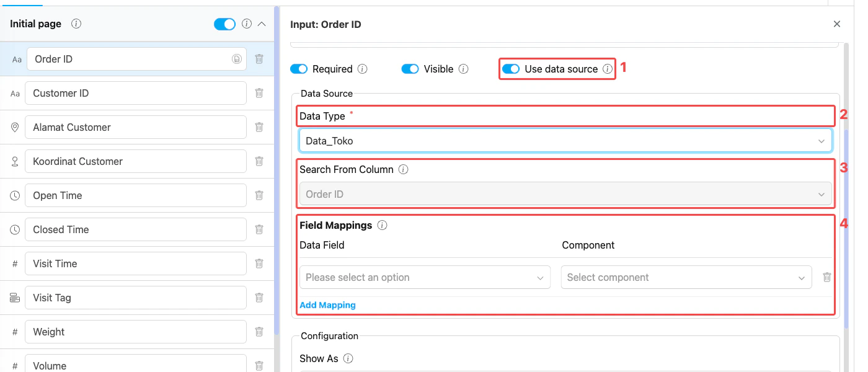Viewport: 868px width, 372px height.
Task: Click the Alamat Customer name input
Action: click(136, 127)
